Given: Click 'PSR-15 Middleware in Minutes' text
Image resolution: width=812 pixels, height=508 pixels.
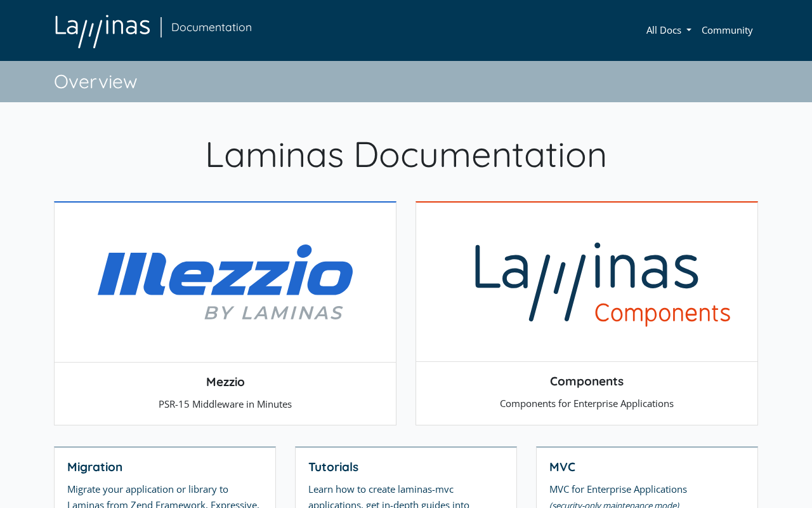Looking at the screenshot, I should pos(225,404).
